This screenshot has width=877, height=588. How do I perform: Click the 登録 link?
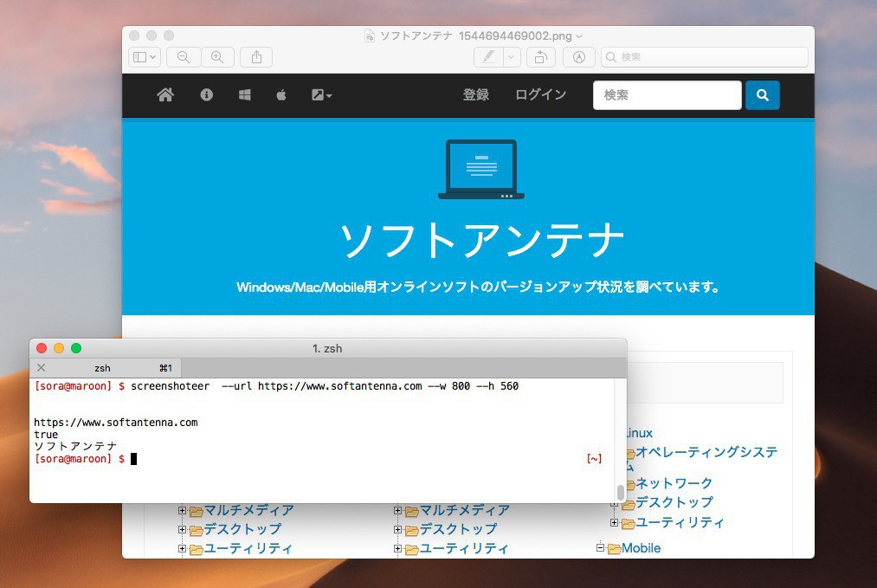click(476, 95)
